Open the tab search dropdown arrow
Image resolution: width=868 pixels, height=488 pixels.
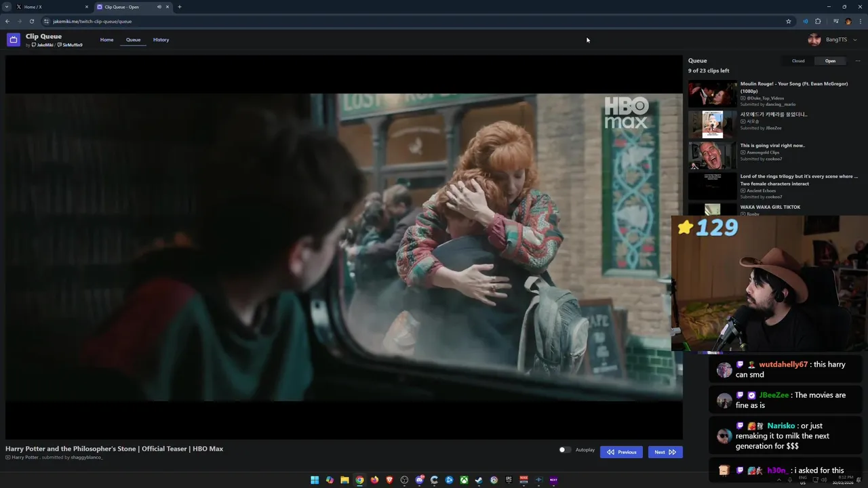click(7, 7)
